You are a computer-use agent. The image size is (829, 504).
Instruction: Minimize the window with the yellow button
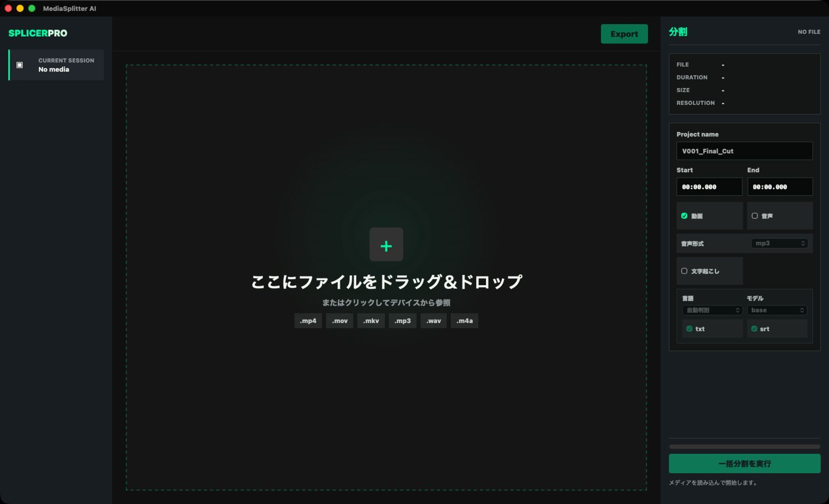pyautogui.click(x=20, y=8)
